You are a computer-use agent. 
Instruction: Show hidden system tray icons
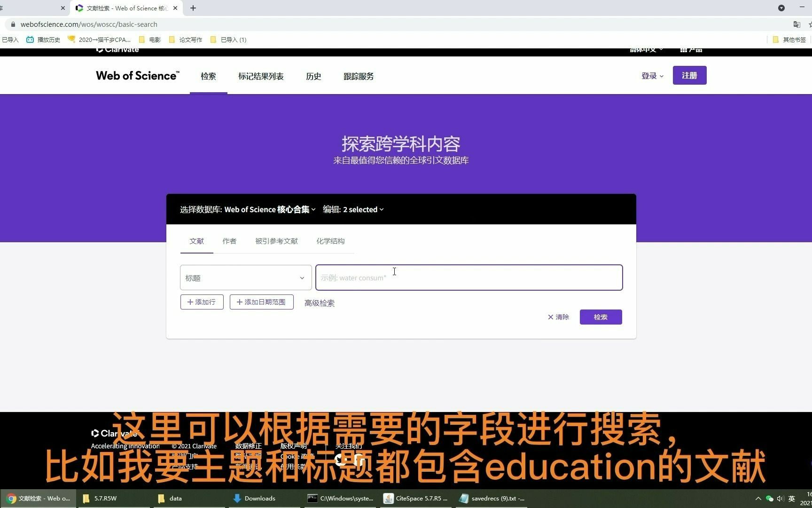click(758, 499)
